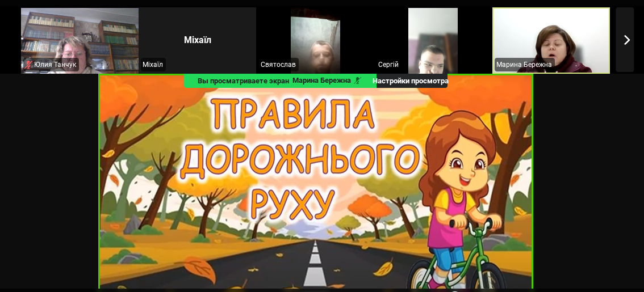Click the Сергій name label
The width and height of the screenshot is (644, 292).
tap(388, 65)
